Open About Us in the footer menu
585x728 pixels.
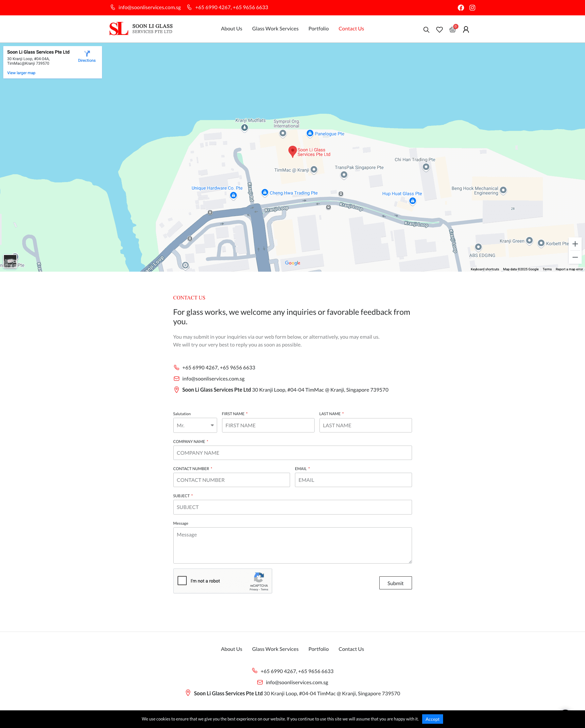(232, 649)
